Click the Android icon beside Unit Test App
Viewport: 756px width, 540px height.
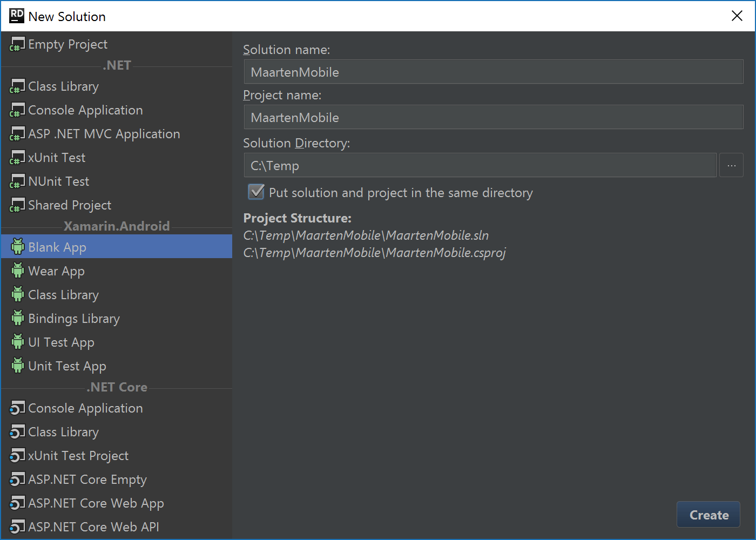18,366
